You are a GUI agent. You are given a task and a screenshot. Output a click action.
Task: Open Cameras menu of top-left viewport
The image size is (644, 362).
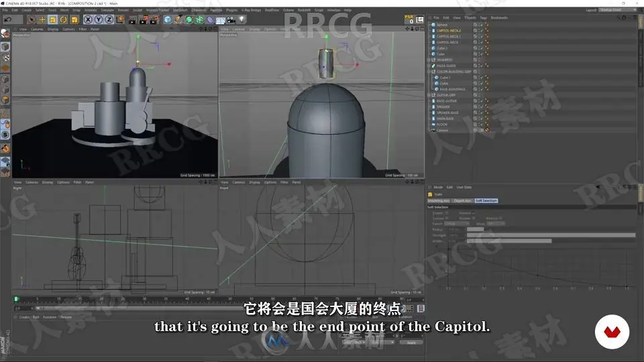tap(37, 29)
